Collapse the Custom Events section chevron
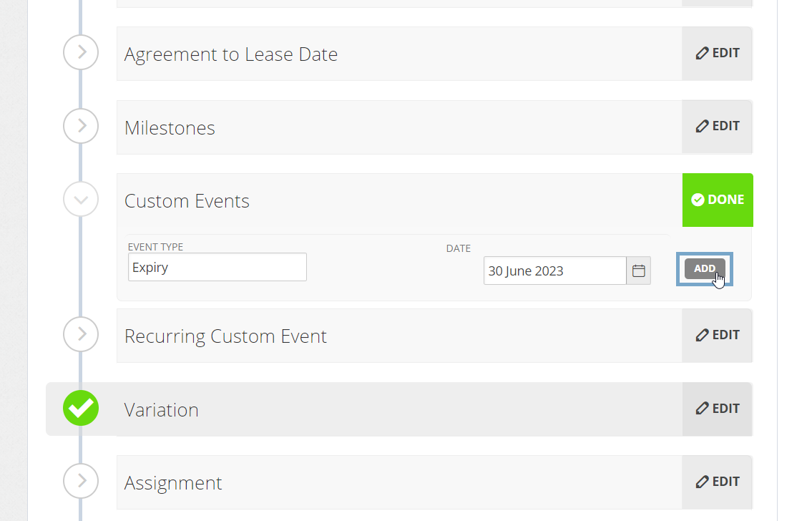The width and height of the screenshot is (812, 521). tap(81, 200)
